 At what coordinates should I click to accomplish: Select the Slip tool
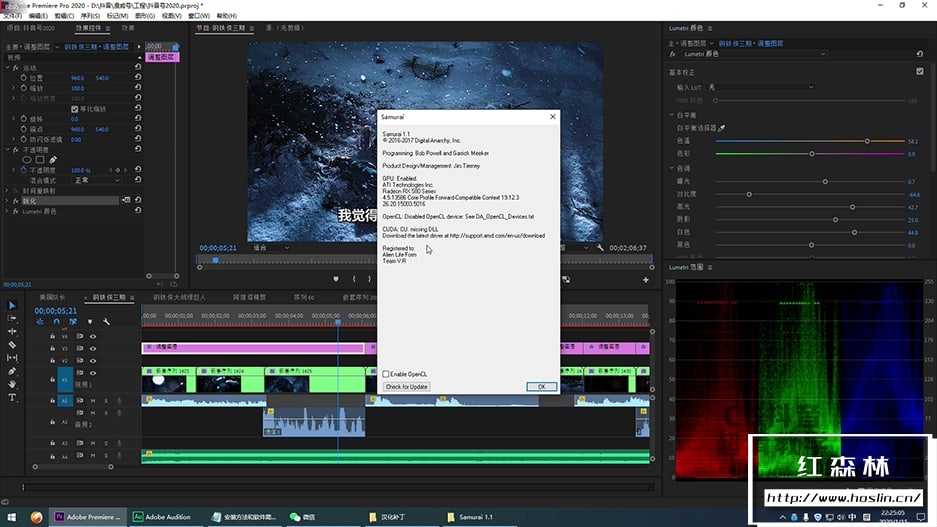click(x=12, y=358)
